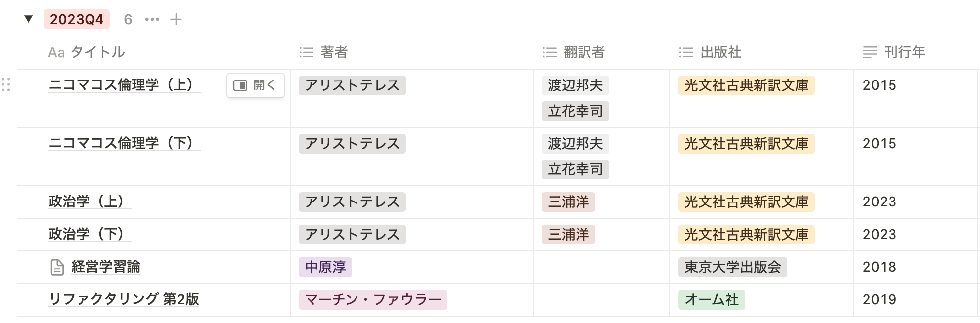The width and height of the screenshot is (980, 323).
Task: Open リファクタリング 第2版 page title
Action: [124, 299]
